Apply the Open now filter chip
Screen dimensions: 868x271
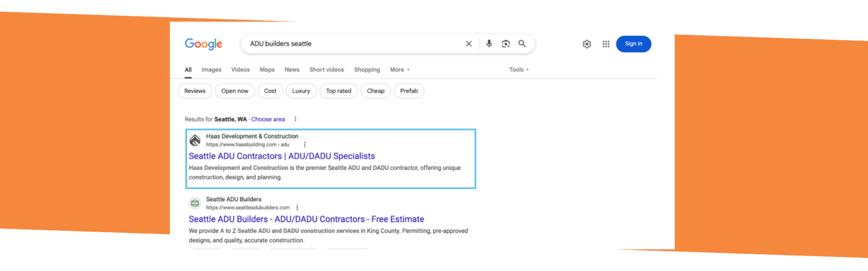pyautogui.click(x=235, y=91)
